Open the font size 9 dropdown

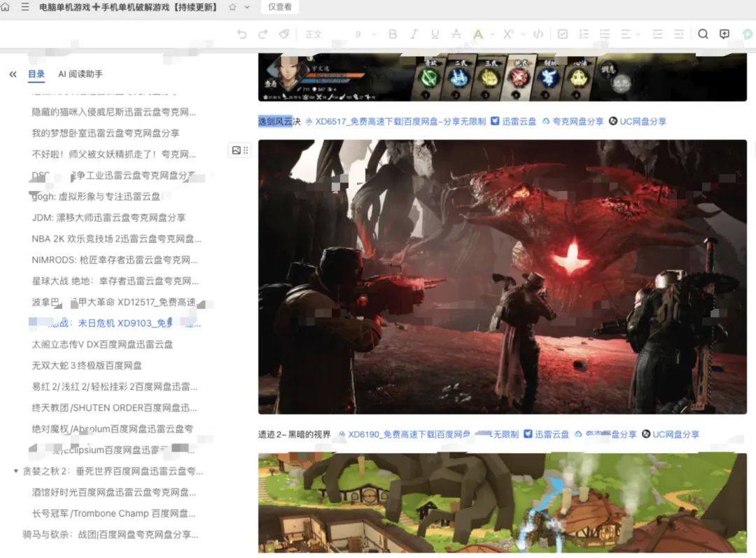click(x=366, y=34)
